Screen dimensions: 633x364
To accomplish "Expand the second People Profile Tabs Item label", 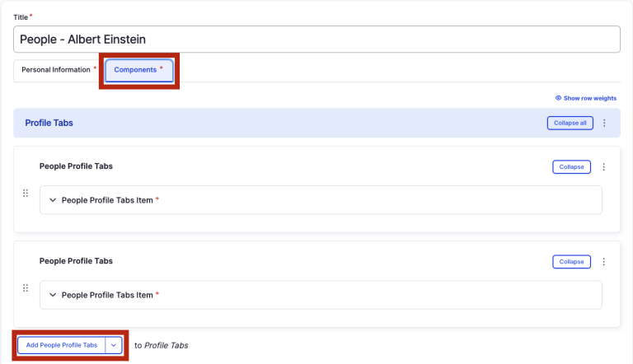I will (107, 295).
